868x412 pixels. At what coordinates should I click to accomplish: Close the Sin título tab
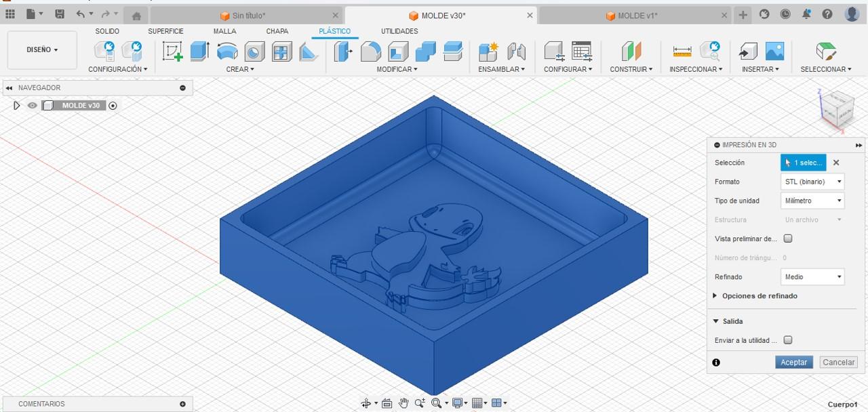point(336,16)
